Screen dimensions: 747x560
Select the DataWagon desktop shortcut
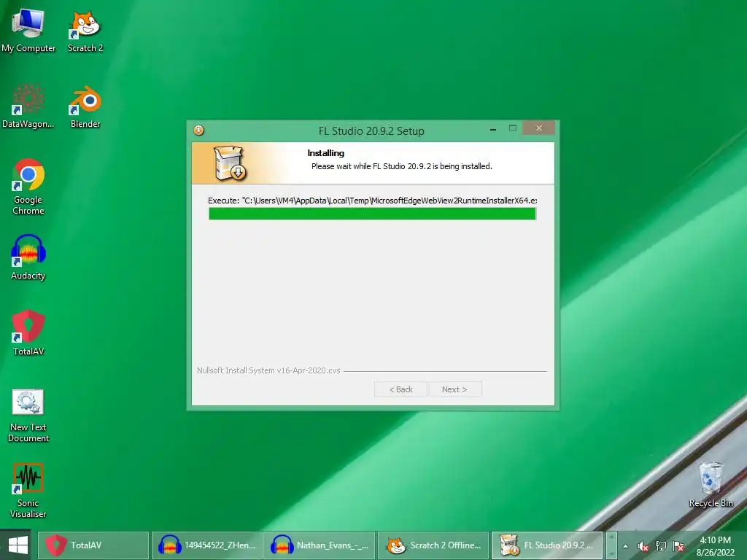[28, 106]
